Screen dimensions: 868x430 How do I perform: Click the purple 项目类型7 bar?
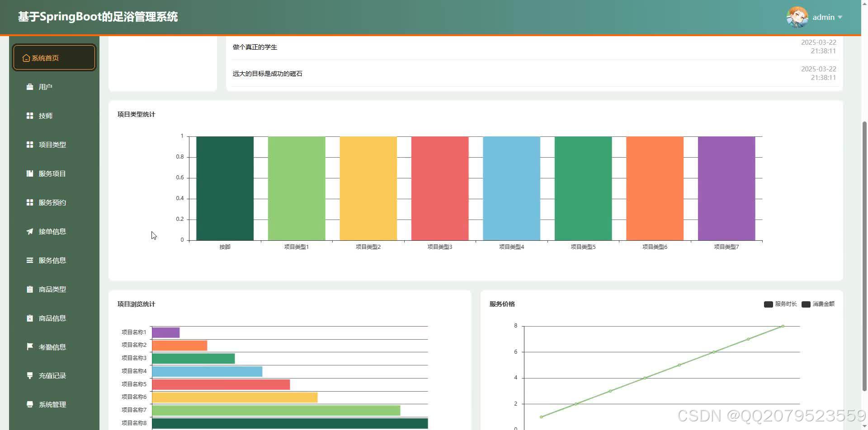click(x=726, y=188)
